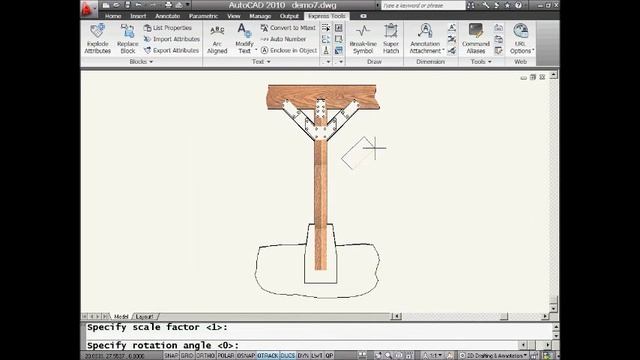Image resolution: width=640 pixels, height=360 pixels.
Task: Toggle OSNAP object snap
Action: (x=246, y=356)
